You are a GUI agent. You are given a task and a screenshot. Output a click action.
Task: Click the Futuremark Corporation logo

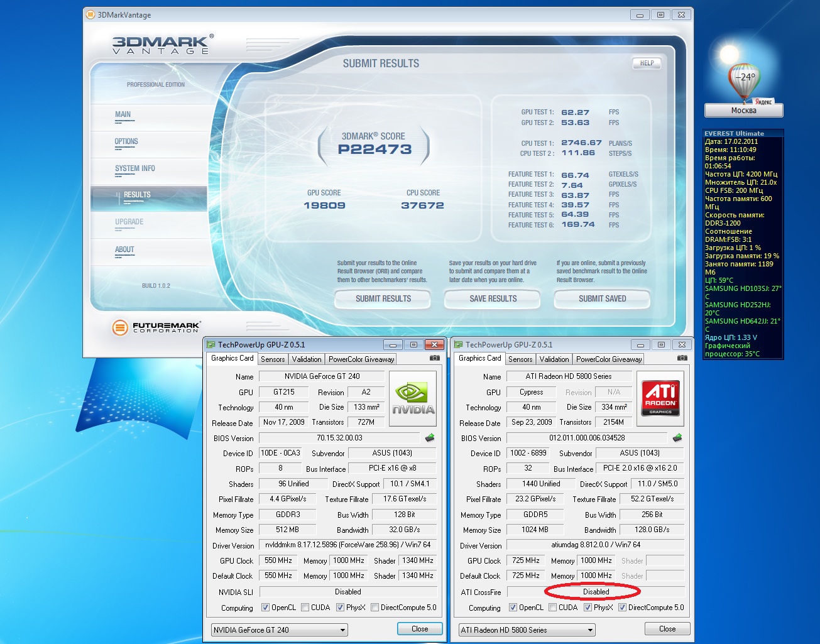click(156, 327)
